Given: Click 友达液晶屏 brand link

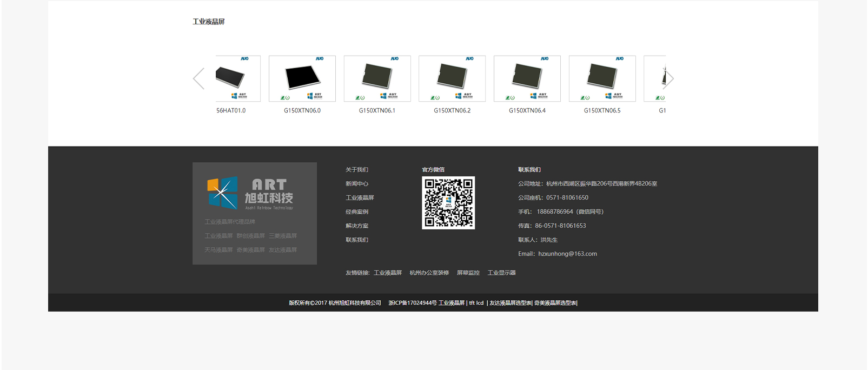Looking at the screenshot, I should (x=283, y=250).
